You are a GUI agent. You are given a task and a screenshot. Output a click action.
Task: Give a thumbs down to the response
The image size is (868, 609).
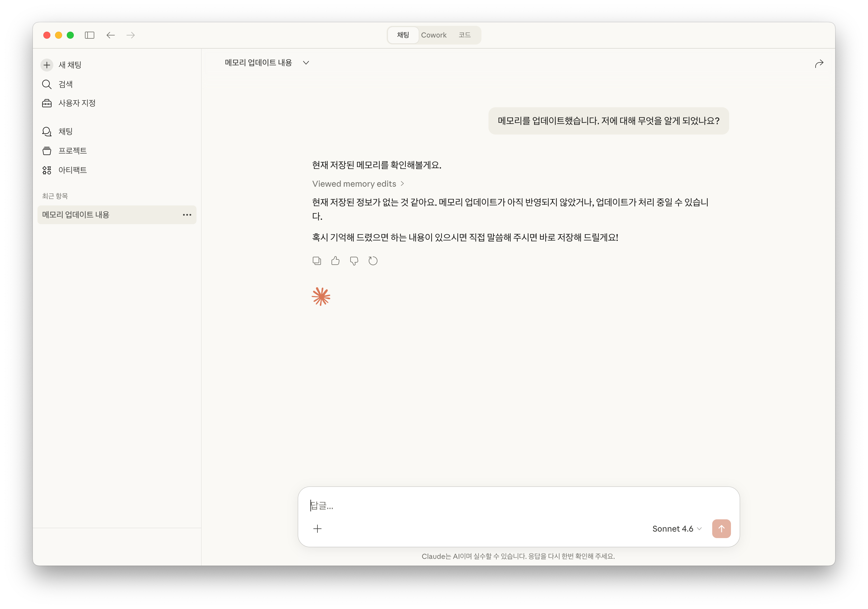click(x=354, y=261)
